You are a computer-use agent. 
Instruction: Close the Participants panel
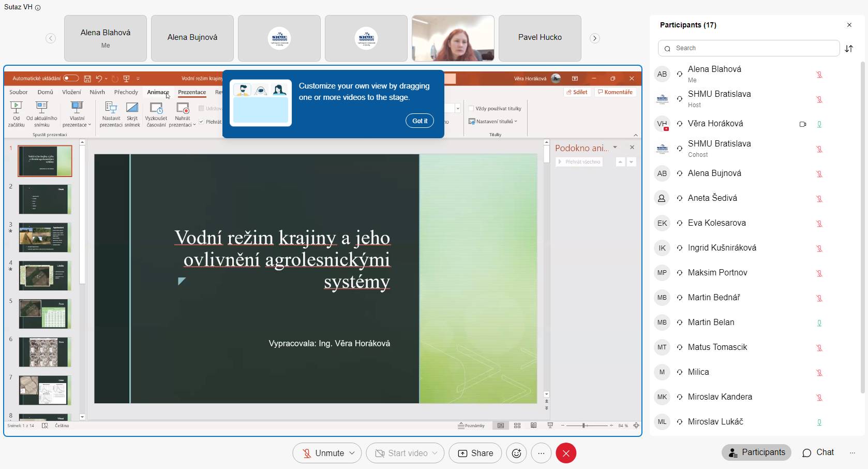pos(849,25)
